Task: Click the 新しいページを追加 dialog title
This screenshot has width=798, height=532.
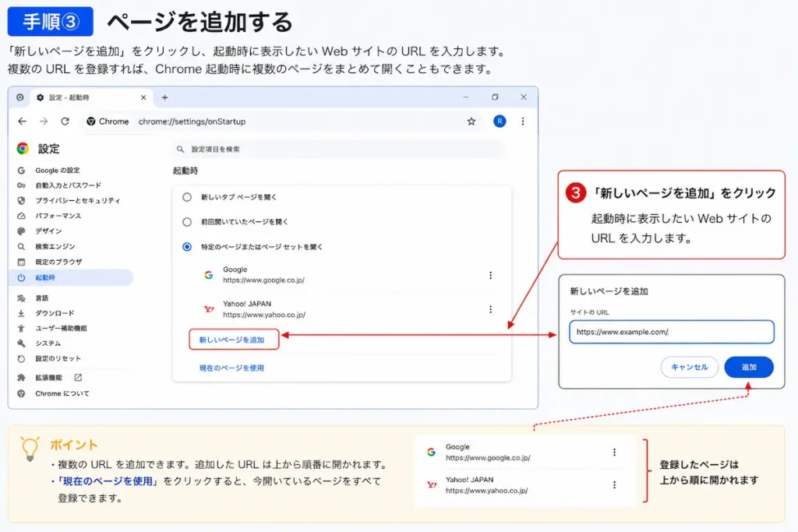Action: tap(609, 291)
